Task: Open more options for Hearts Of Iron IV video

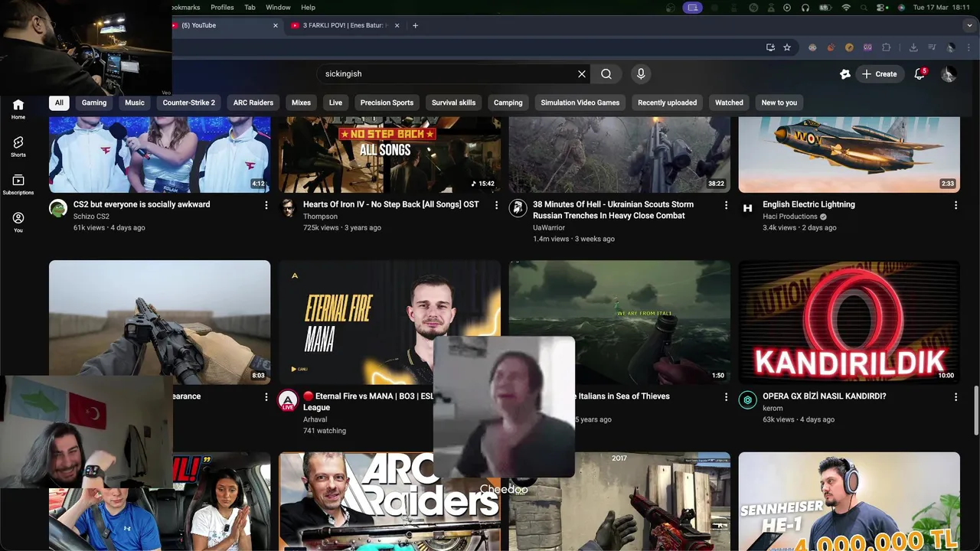Action: coord(496,205)
